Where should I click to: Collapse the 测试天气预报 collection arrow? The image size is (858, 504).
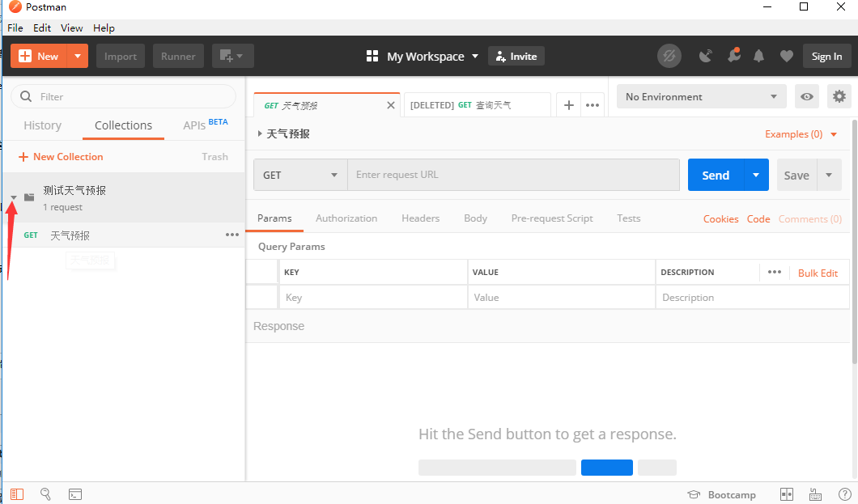click(14, 197)
